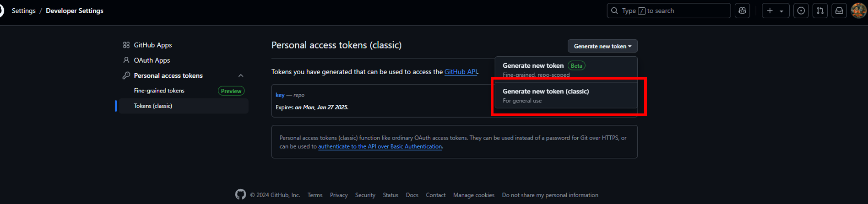
Task: Focus the Type / to search field
Action: coord(668,11)
